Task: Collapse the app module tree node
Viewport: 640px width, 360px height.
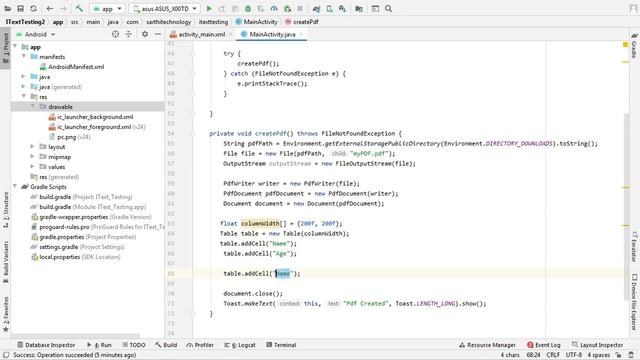Action: point(15,47)
